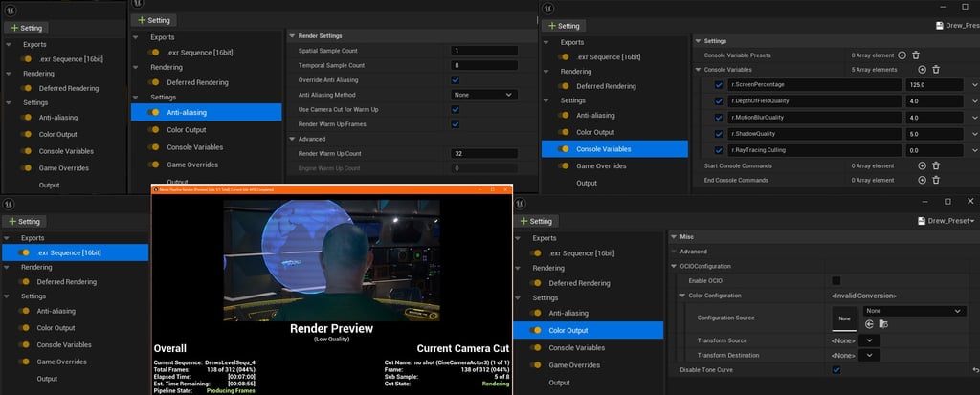Select the highlighted Anti-aliasing setting
Image resolution: width=980 pixels, height=395 pixels.
tap(207, 113)
